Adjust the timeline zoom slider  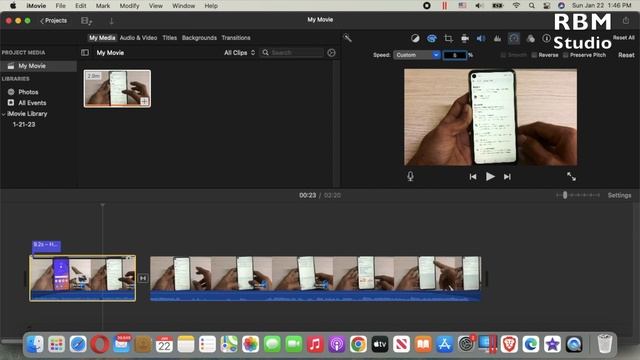[x=565, y=195]
